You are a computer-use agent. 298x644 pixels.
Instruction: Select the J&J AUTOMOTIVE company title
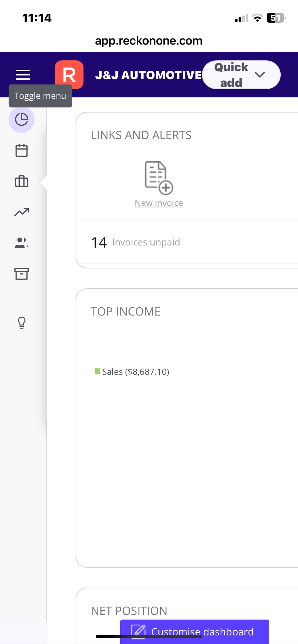coord(148,75)
